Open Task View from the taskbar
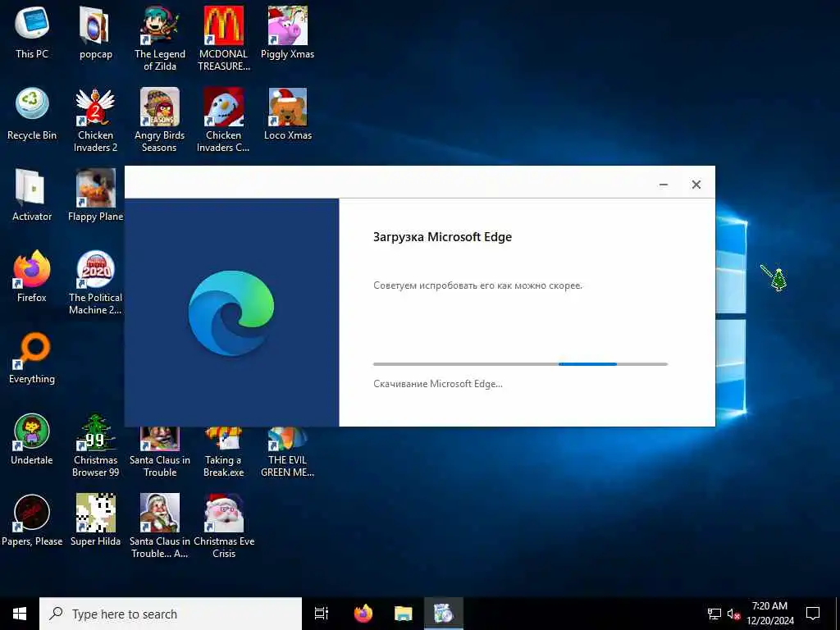This screenshot has height=630, width=840. point(322,614)
